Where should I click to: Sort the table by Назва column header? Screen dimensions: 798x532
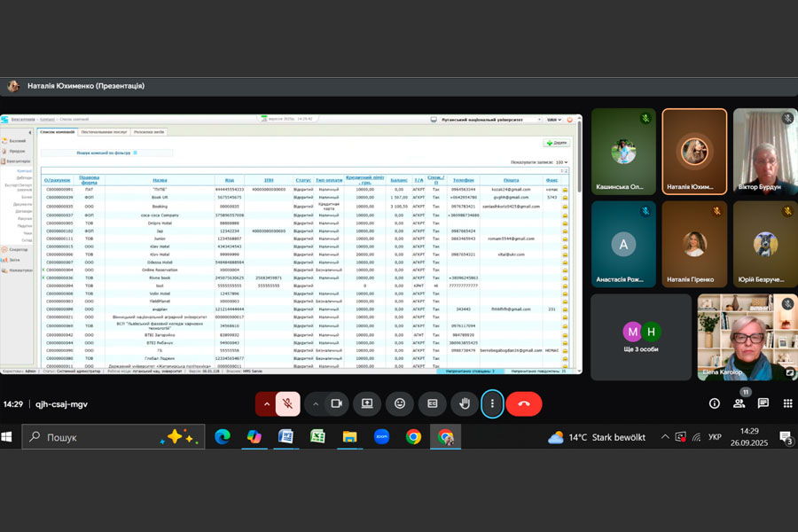coord(160,180)
